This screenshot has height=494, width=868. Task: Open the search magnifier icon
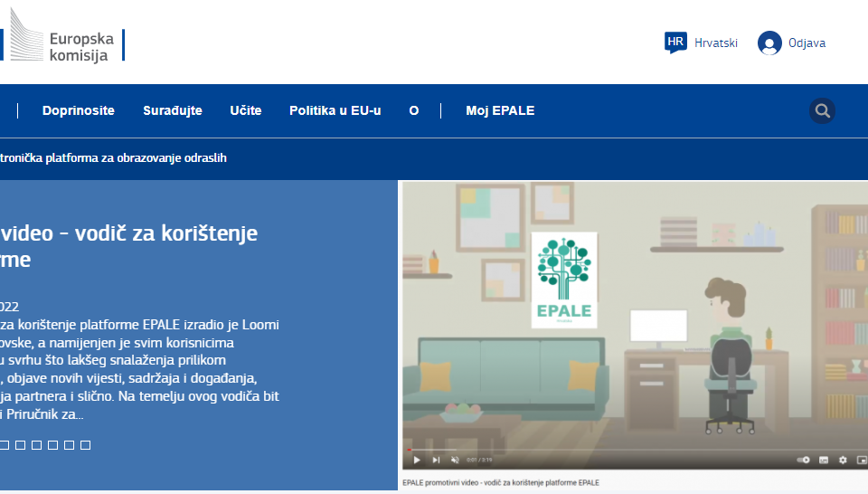(822, 110)
